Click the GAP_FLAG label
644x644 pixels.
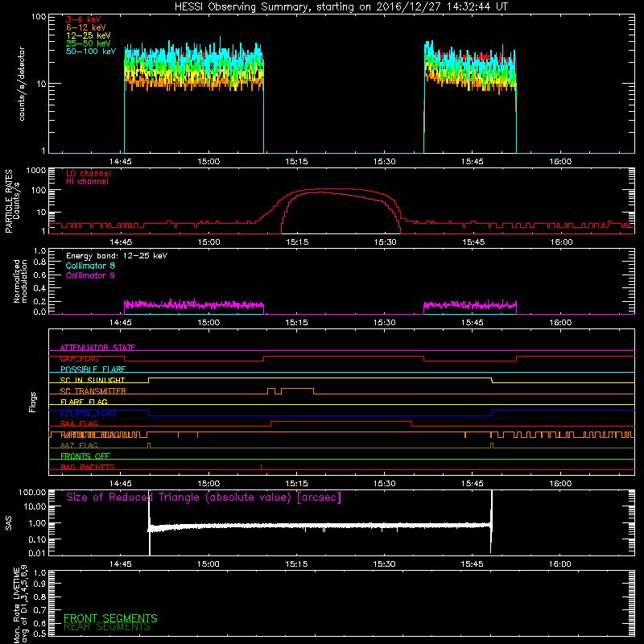coord(79,358)
